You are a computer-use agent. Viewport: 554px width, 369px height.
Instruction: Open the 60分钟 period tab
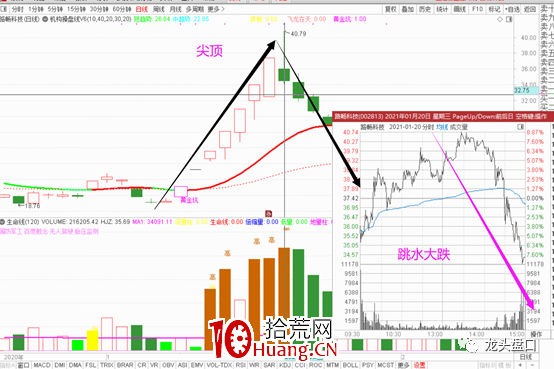point(122,9)
